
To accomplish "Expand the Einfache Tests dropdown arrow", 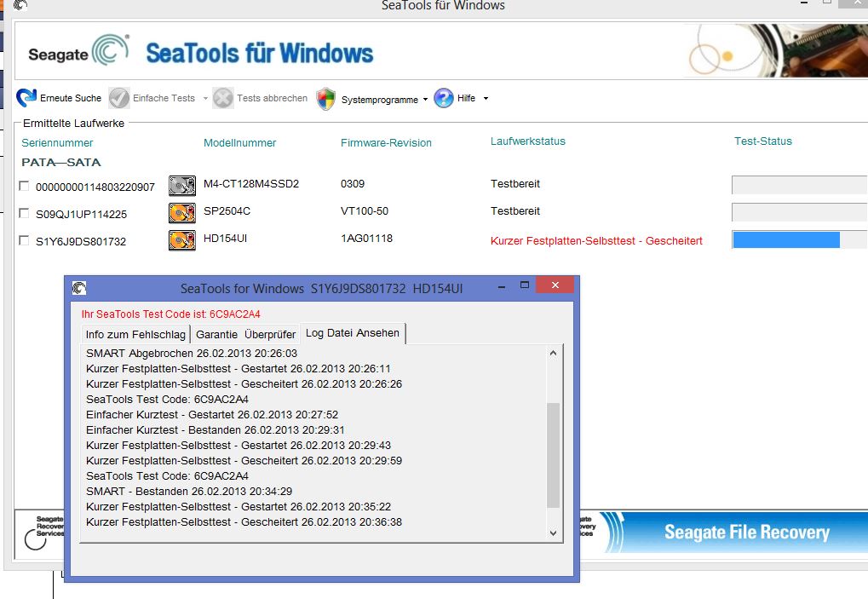I will point(205,99).
